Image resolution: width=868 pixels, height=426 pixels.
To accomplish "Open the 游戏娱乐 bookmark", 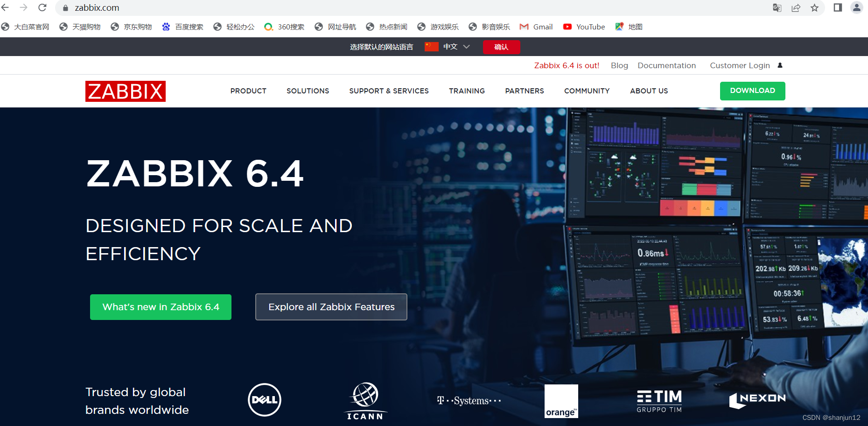I will pos(438,27).
